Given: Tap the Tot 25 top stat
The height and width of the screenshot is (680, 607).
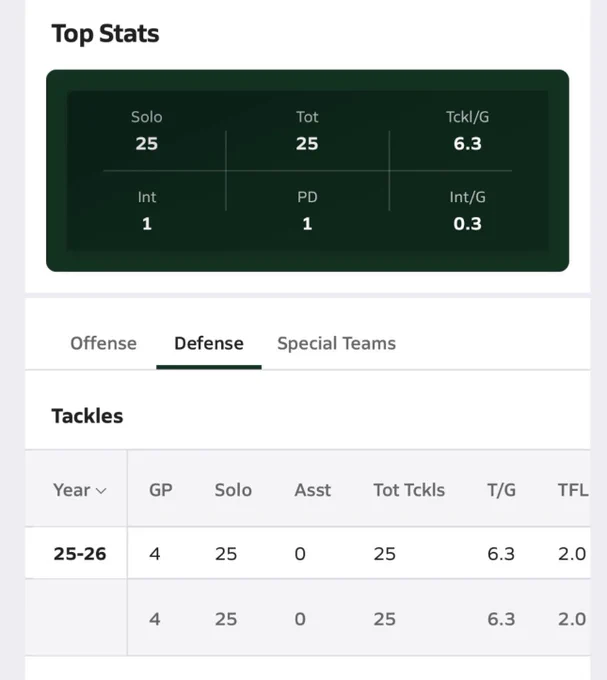Looking at the screenshot, I should (x=307, y=130).
